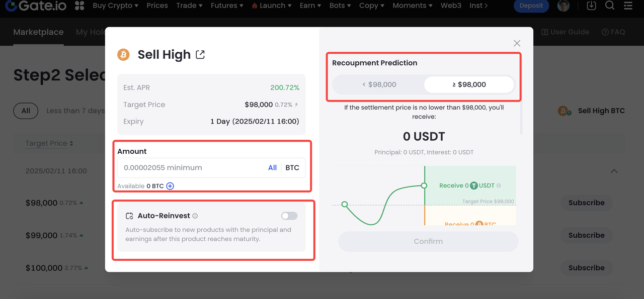This screenshot has height=299, width=644.
Task: Collapse the 2025/02/11 expiry group
Action: pos(614,171)
